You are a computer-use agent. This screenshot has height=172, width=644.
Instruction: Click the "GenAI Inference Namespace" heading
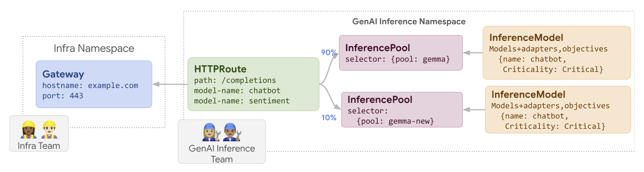[x=409, y=22]
